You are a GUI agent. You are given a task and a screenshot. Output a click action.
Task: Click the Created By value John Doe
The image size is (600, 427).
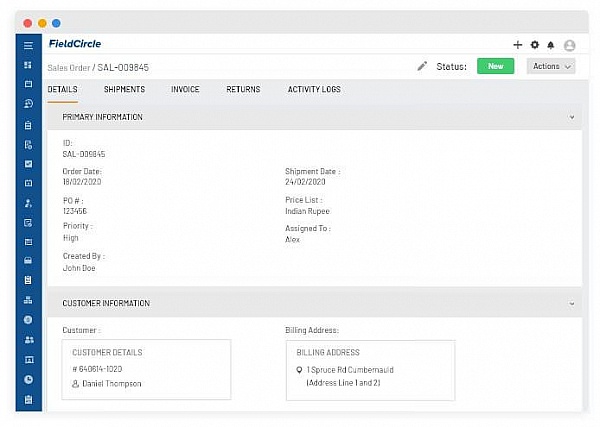click(x=79, y=268)
